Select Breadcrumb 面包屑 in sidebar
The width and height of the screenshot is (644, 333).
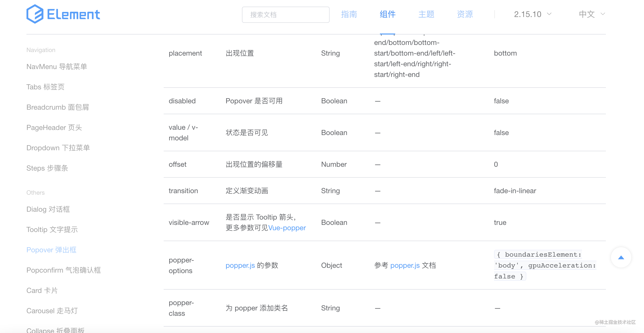point(58,107)
